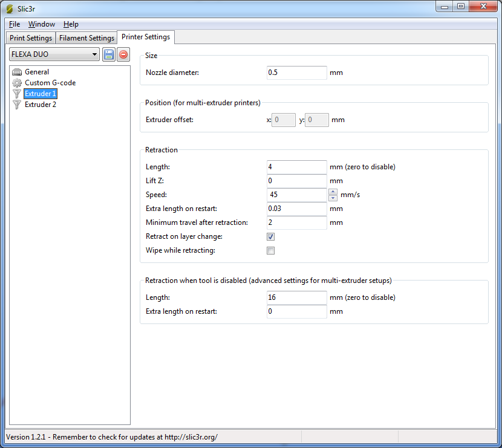Enable Wipe while retracting checkbox
Screen dimensions: 502x448
pyautogui.click(x=270, y=250)
